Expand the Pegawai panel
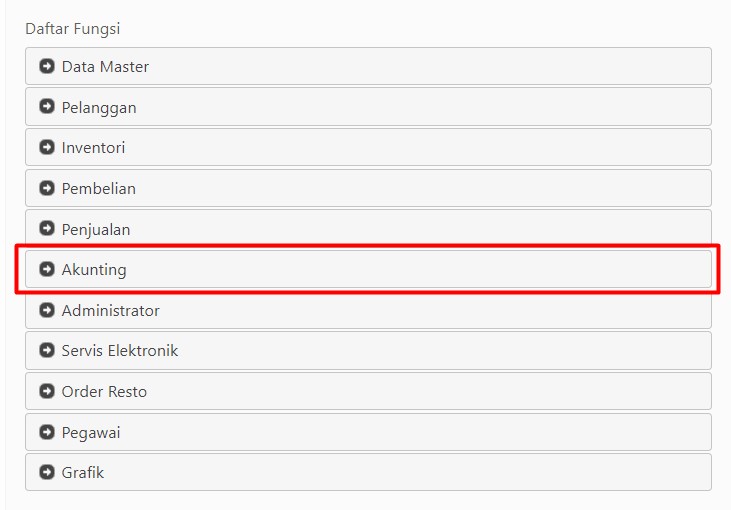This screenshot has width=731, height=510. (x=368, y=432)
